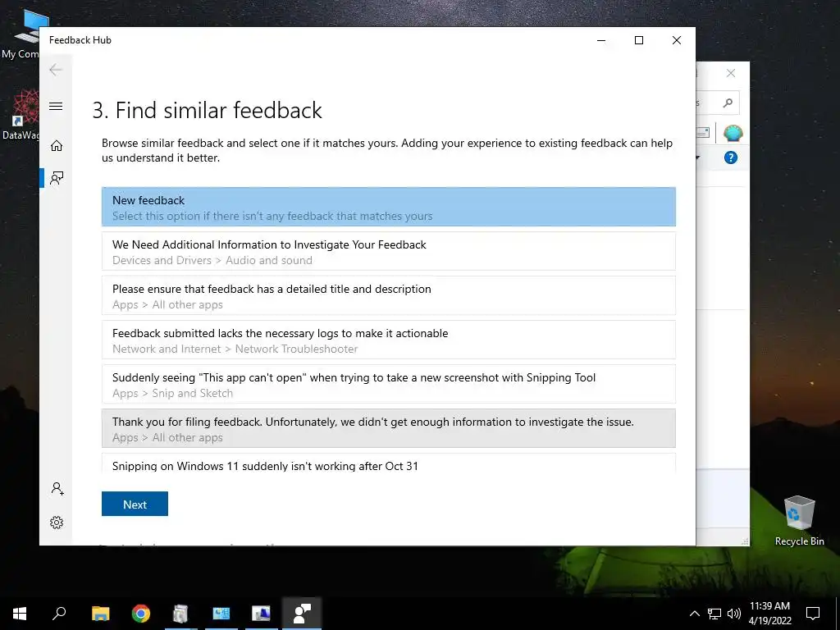Go back with the Feedback Hub back arrow

(56, 70)
